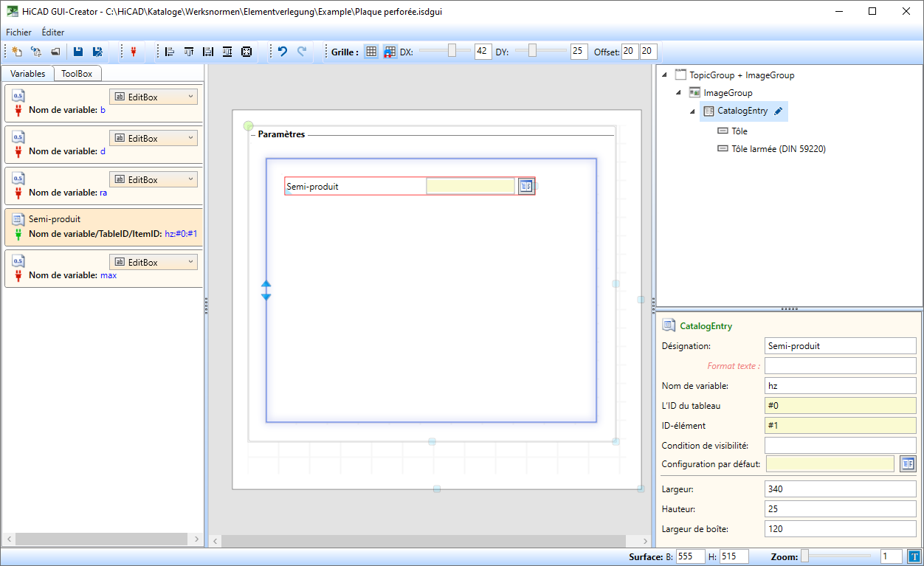Click the Save (floppy disk) toolbar icon

point(77,52)
